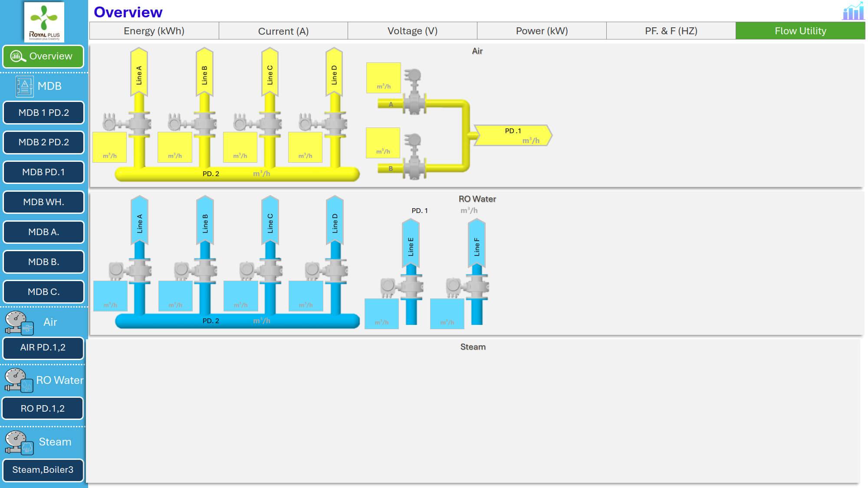Click RO Water Line F value box
The image size is (868, 488).
coord(447,314)
